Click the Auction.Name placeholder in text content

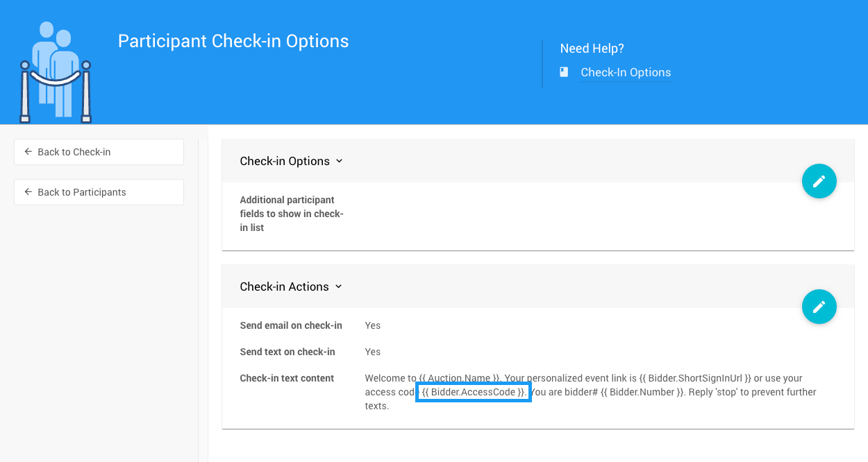point(460,378)
